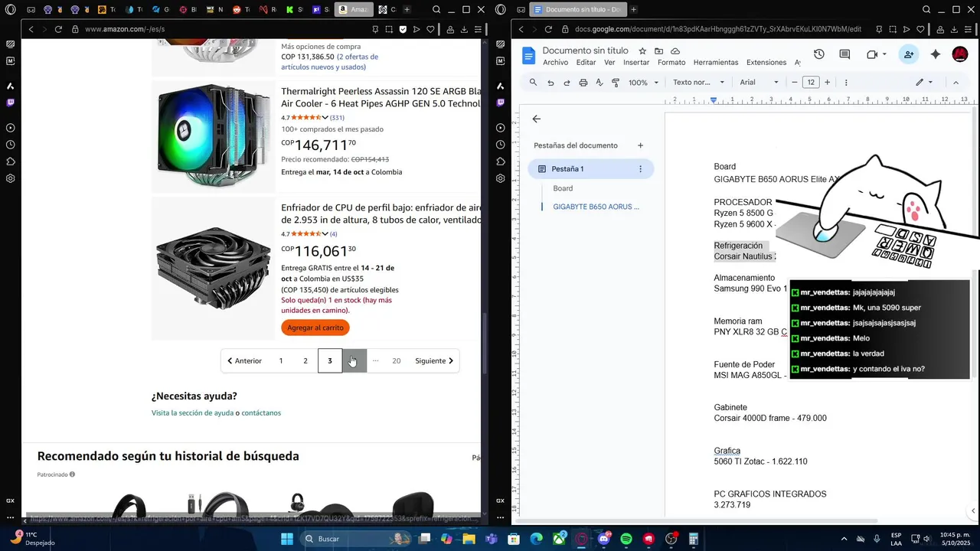
Task: Reload the Amazon page in the left browser
Action: [58, 29]
